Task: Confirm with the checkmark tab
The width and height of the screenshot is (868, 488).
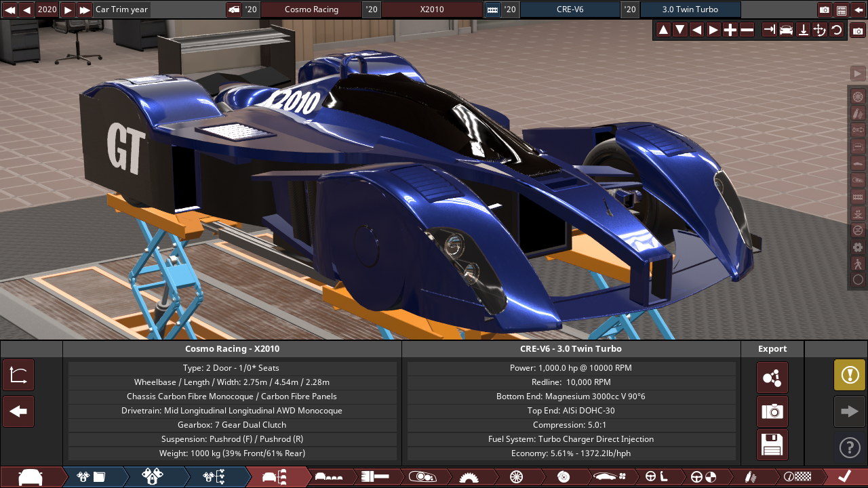Action: click(x=844, y=477)
